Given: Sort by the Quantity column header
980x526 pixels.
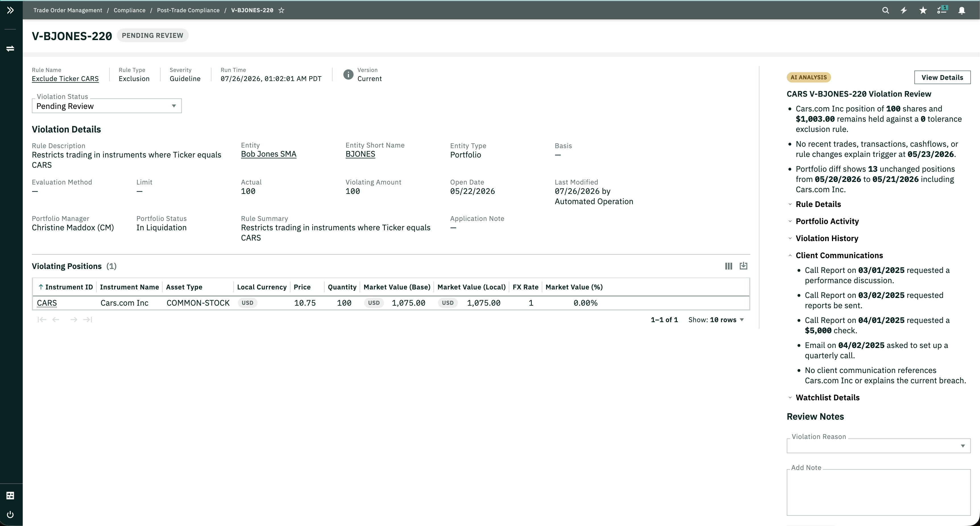Looking at the screenshot, I should click(x=342, y=287).
